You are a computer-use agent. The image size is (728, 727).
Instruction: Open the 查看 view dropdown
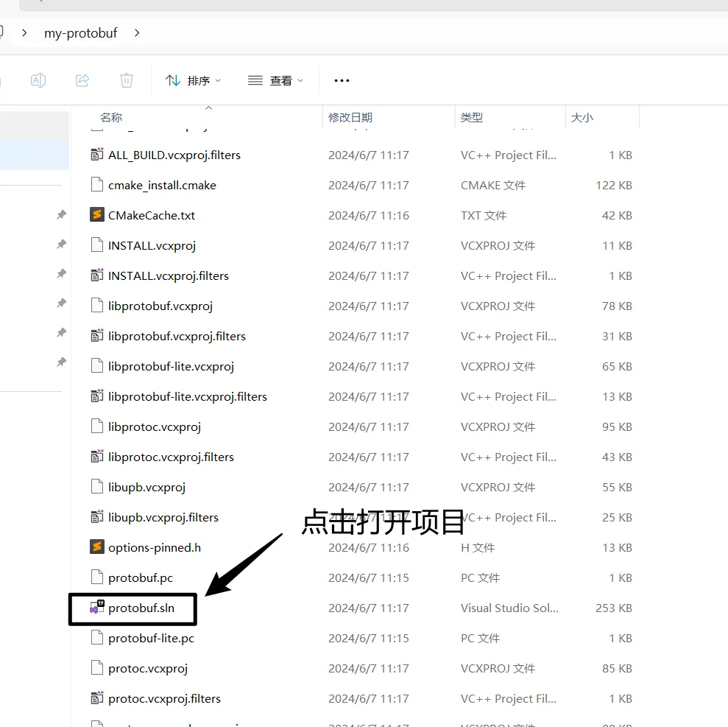click(x=276, y=80)
